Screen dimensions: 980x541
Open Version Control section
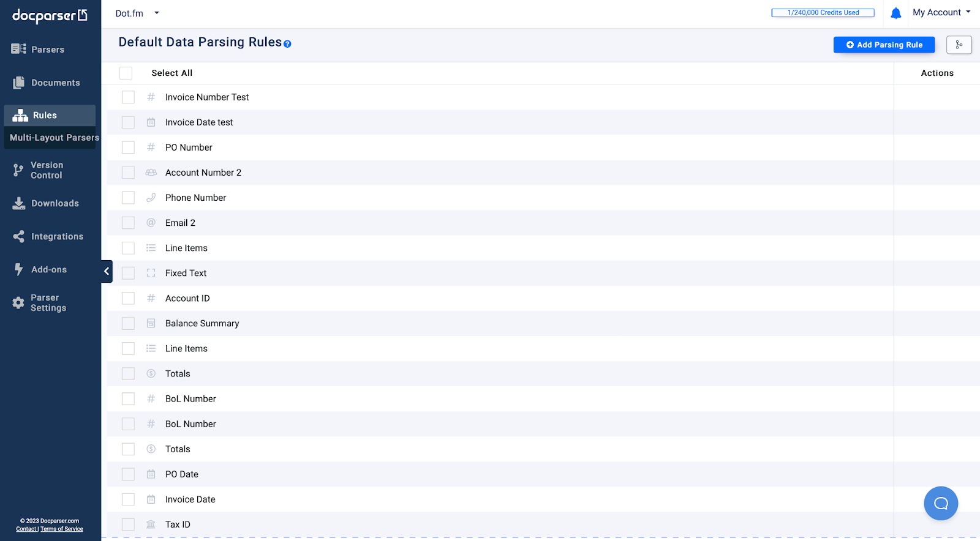click(38, 170)
